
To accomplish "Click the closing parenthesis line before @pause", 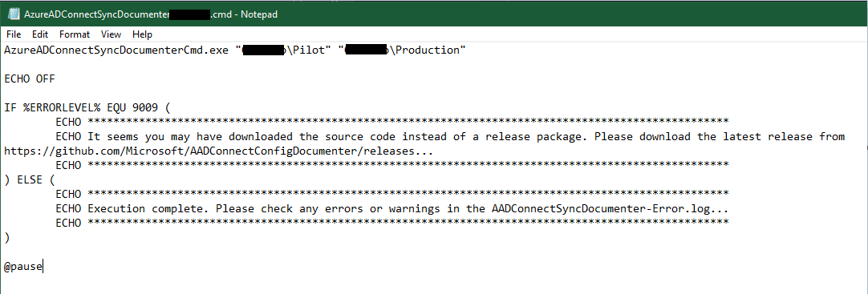I will (6, 238).
